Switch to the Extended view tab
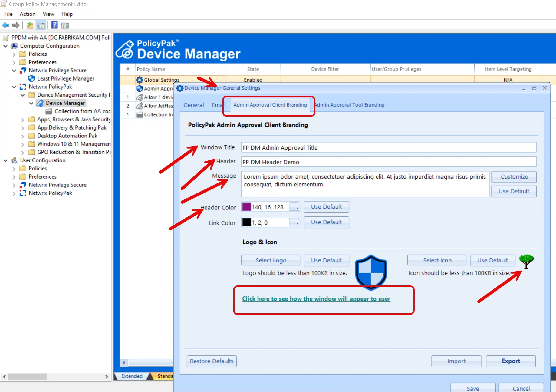Screen dimensions: 556x392 click(x=132, y=376)
